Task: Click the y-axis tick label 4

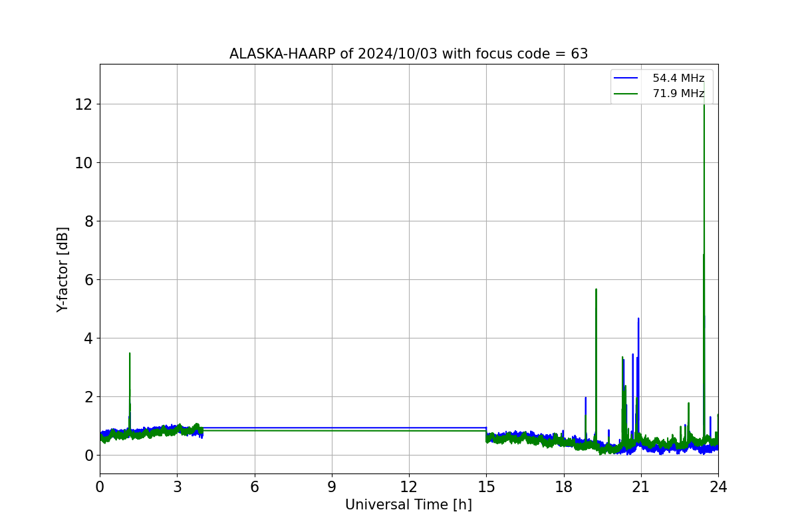Action: [88, 338]
